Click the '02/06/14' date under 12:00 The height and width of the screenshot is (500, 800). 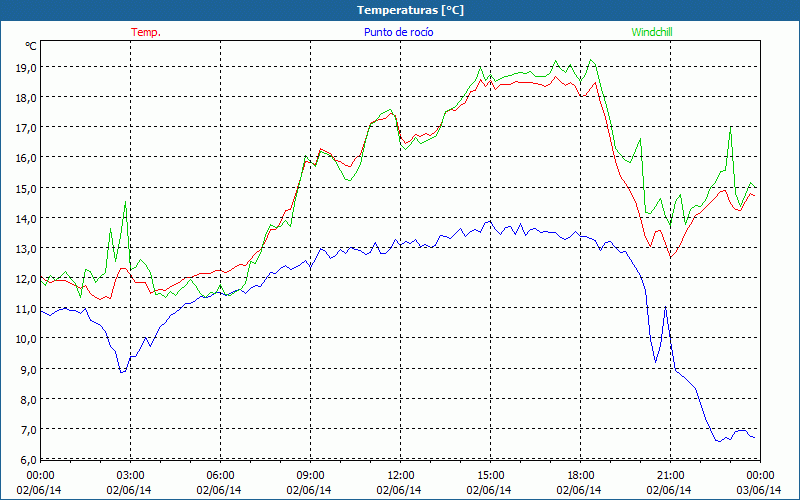(x=399, y=490)
